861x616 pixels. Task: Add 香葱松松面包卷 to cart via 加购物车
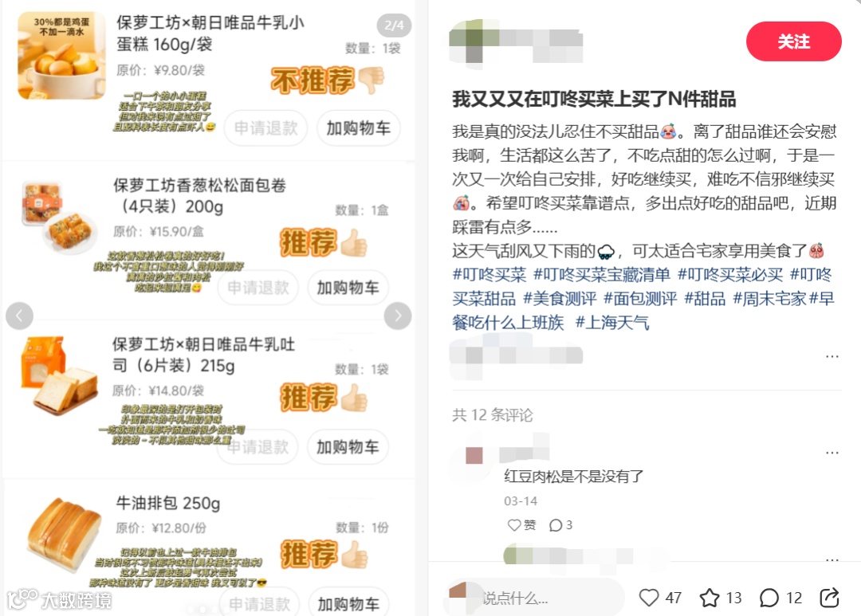(348, 287)
